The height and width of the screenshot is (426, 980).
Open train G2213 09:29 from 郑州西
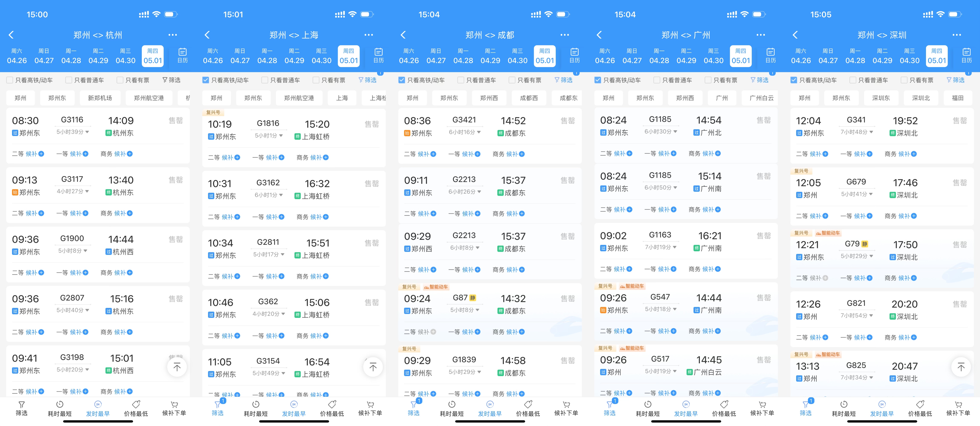(490, 252)
